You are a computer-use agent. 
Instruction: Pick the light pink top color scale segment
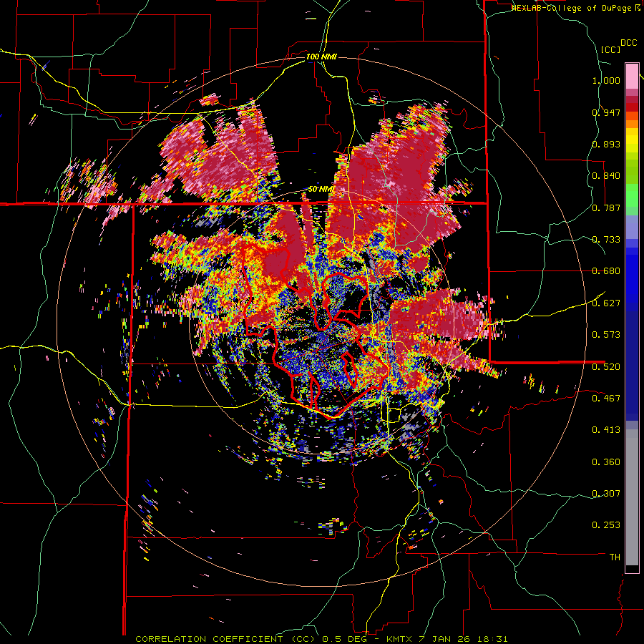(x=632, y=77)
